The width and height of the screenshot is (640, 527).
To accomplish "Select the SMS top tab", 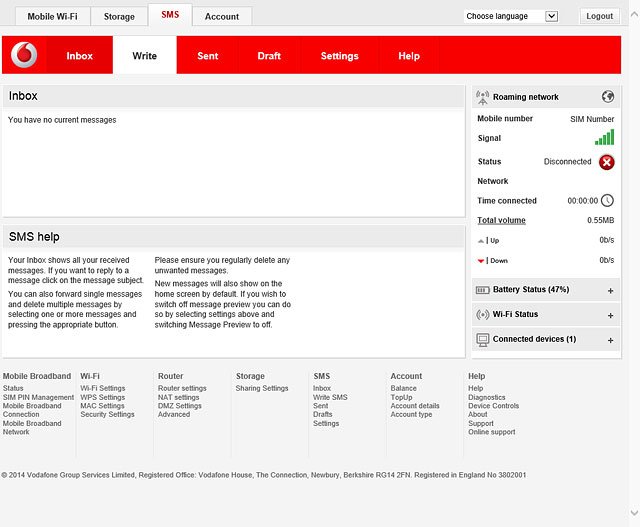I will [x=170, y=15].
